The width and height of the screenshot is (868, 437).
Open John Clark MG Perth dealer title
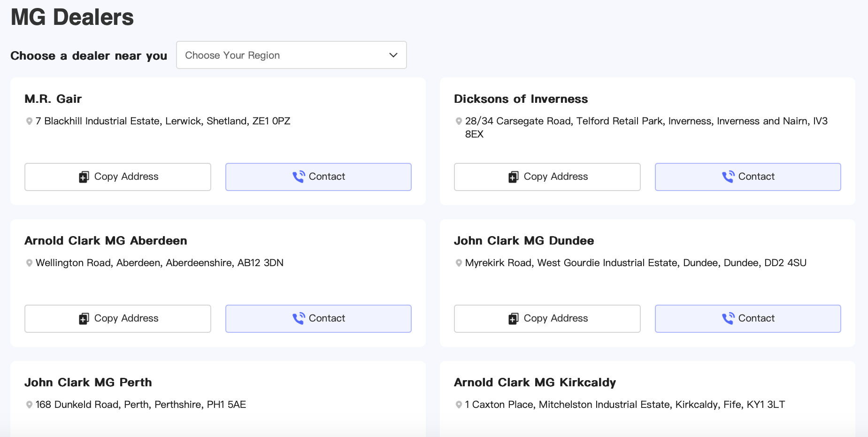point(88,383)
